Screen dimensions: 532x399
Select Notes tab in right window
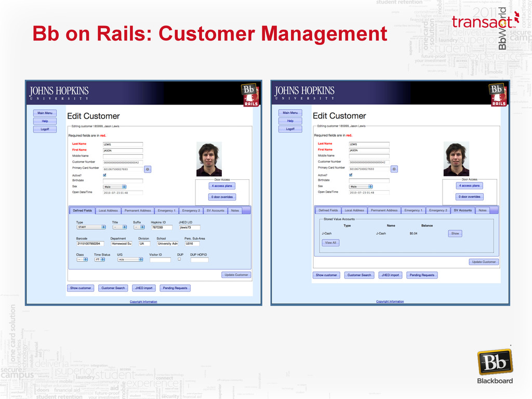483,210
